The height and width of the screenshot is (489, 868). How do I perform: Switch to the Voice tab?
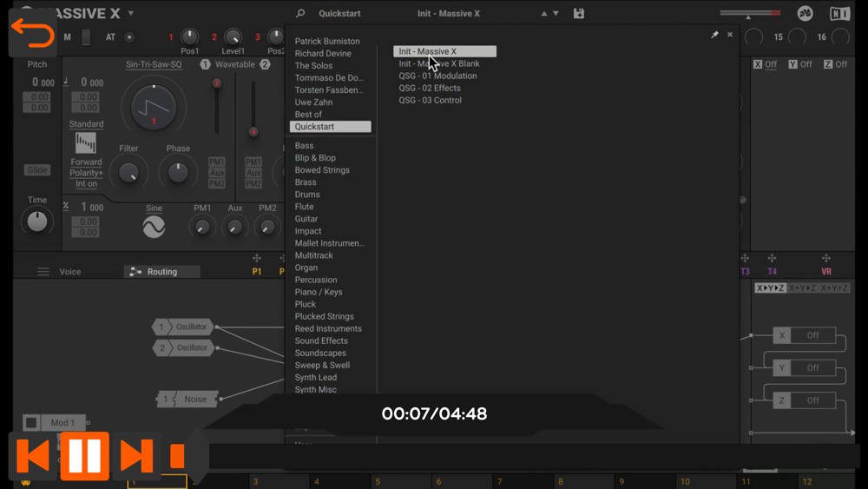click(x=69, y=271)
